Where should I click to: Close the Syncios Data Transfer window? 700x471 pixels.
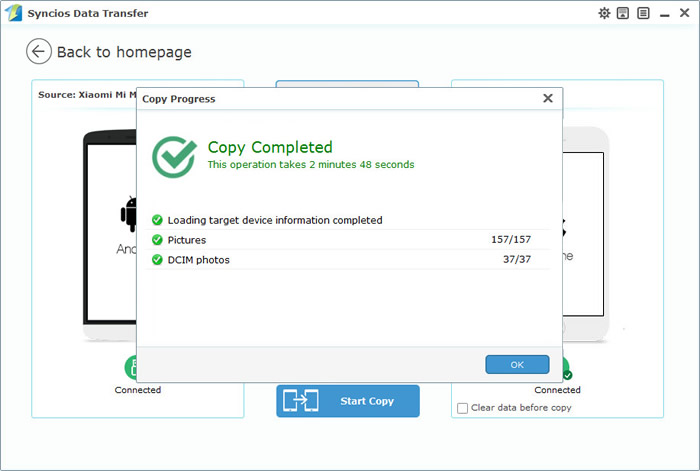tap(684, 13)
